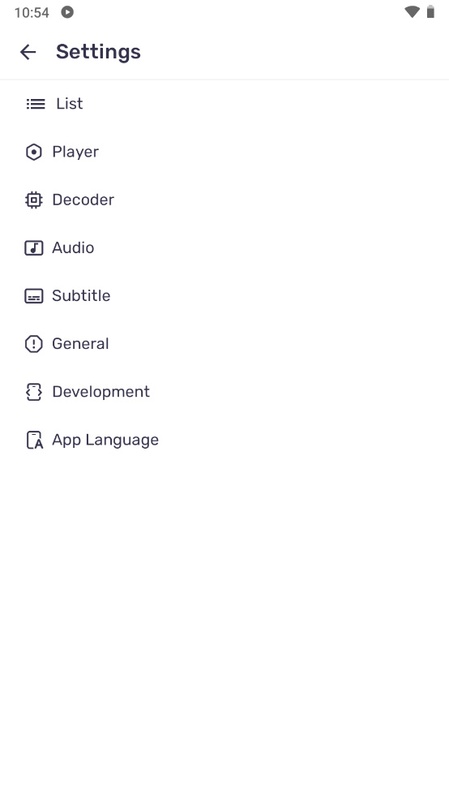Open Audio settings

click(224, 248)
